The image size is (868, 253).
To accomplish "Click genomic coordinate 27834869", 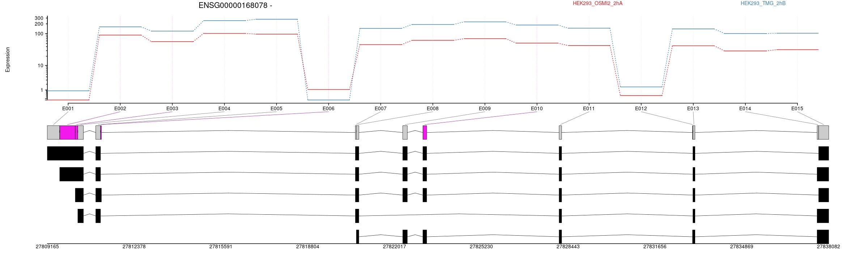I will (x=741, y=247).
